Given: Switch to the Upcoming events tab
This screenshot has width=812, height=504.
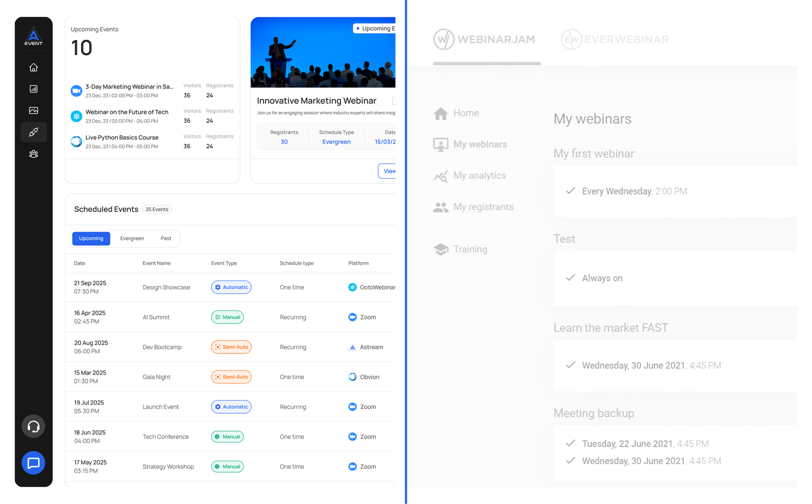Looking at the screenshot, I should [91, 238].
